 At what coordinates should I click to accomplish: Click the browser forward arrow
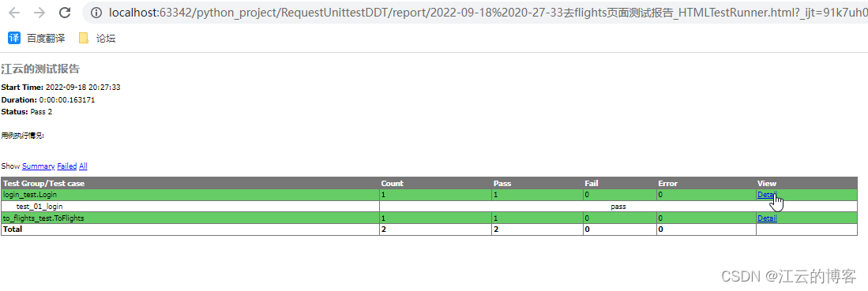tap(39, 13)
